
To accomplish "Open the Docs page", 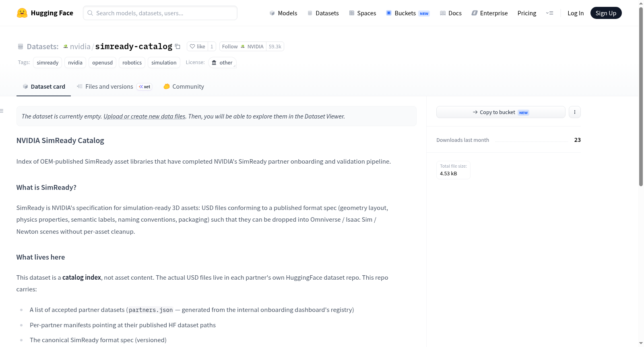I will point(451,13).
